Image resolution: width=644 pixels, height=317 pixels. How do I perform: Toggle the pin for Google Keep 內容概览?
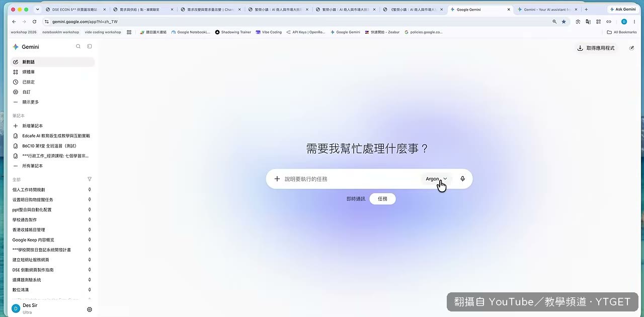coord(90,240)
